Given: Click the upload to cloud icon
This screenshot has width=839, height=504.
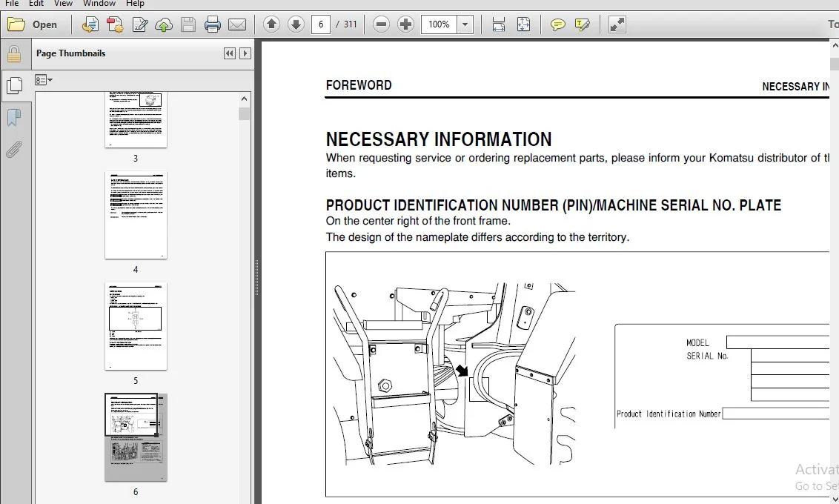Looking at the screenshot, I should point(164,24).
